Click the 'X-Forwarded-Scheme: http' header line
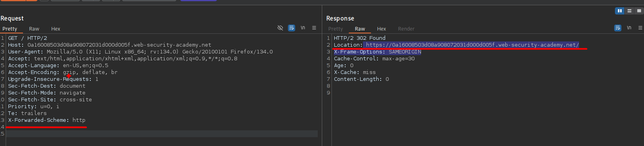Screen dimensions: 644x146 (47, 120)
